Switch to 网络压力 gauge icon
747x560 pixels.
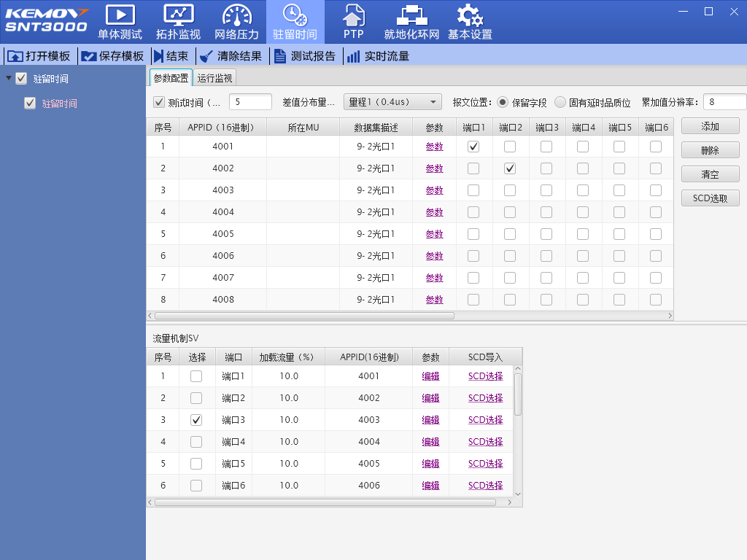click(236, 15)
